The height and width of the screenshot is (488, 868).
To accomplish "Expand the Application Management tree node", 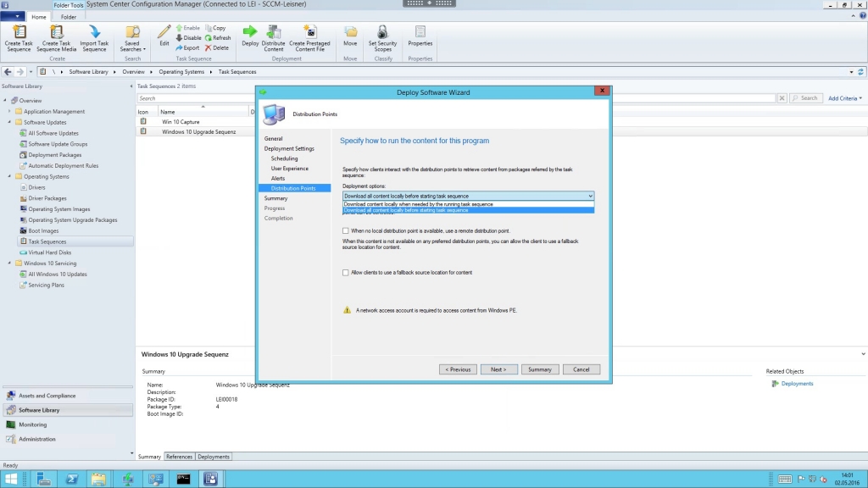I will coord(9,111).
